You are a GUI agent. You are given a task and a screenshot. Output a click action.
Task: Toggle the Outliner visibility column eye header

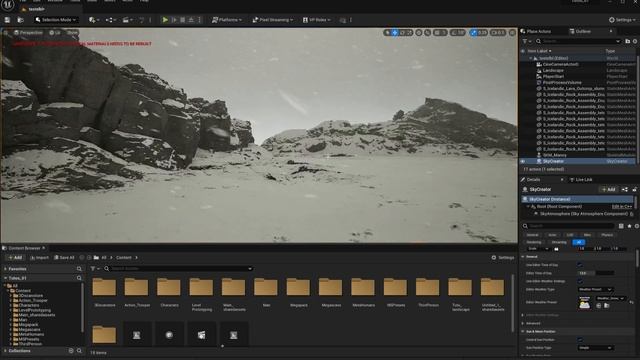[523, 51]
